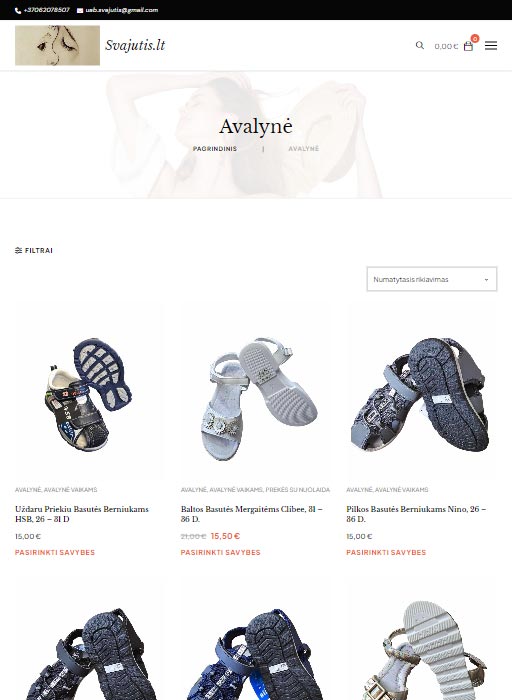
Task: Open the search magnifier icon
Action: pos(420,45)
